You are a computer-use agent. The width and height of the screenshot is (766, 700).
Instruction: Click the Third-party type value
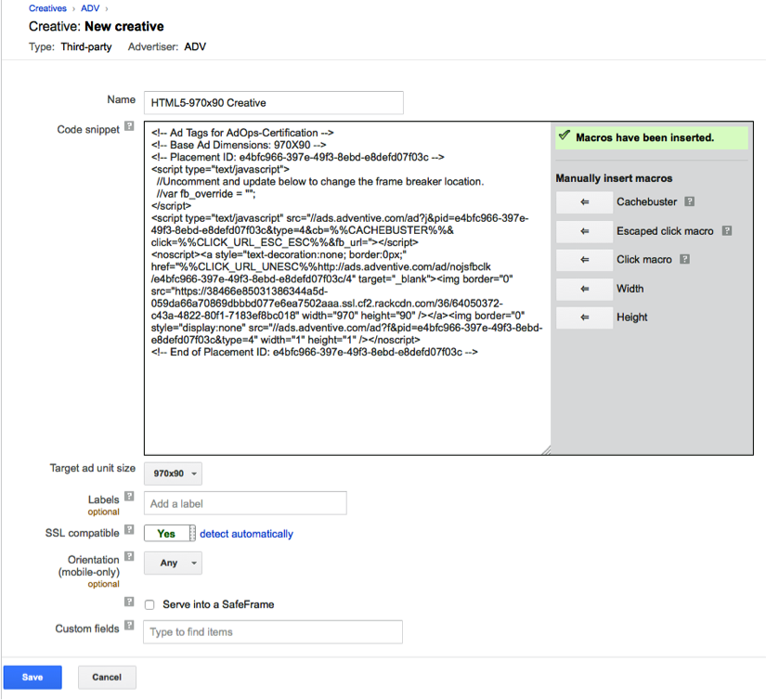[x=86, y=47]
